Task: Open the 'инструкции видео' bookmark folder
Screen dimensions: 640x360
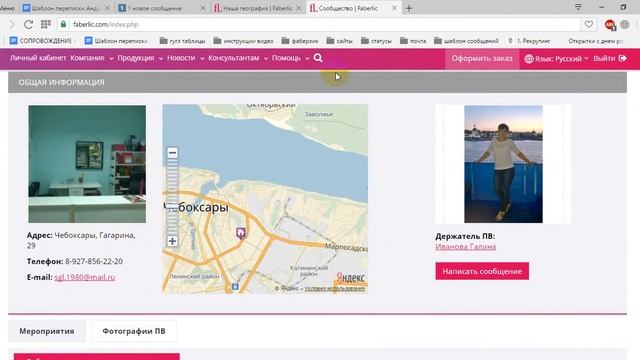Action: pos(243,41)
